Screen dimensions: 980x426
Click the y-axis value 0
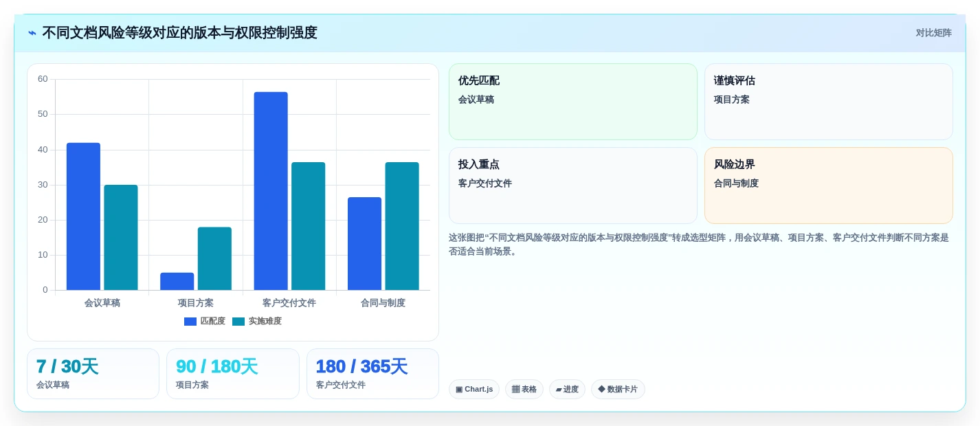pos(45,290)
